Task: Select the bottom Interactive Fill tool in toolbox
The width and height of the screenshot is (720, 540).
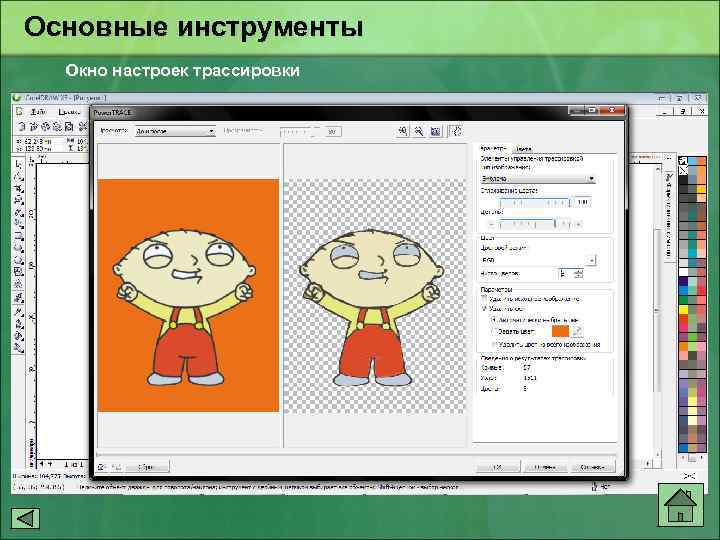Action: pos(18,348)
